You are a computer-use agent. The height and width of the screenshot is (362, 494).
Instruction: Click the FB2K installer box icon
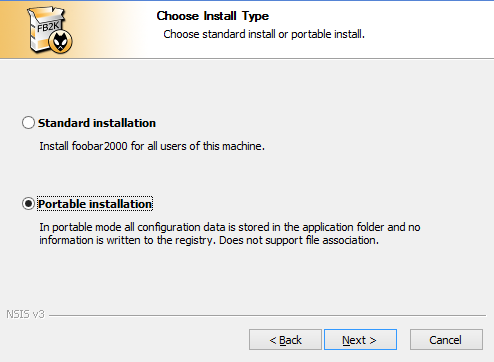[47, 28]
